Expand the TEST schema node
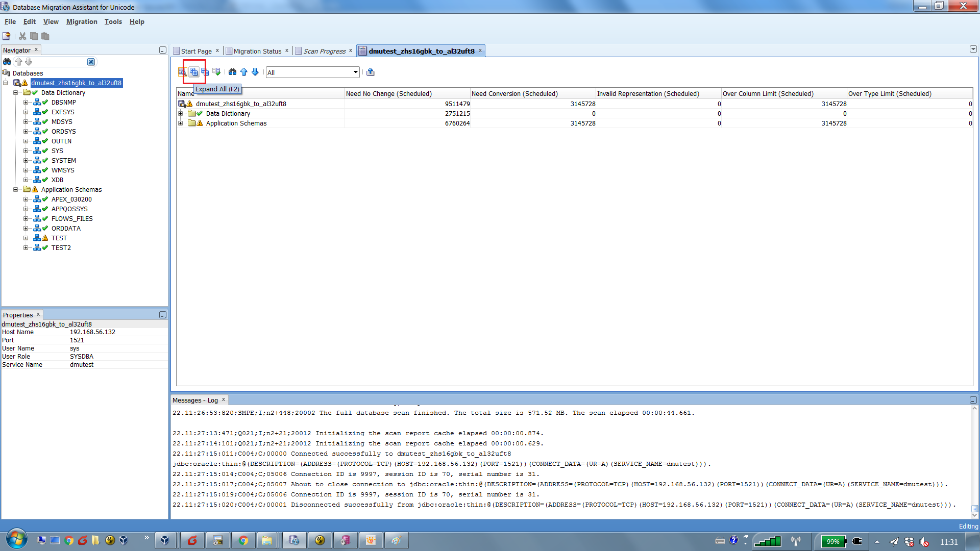The image size is (980, 551). 26,238
